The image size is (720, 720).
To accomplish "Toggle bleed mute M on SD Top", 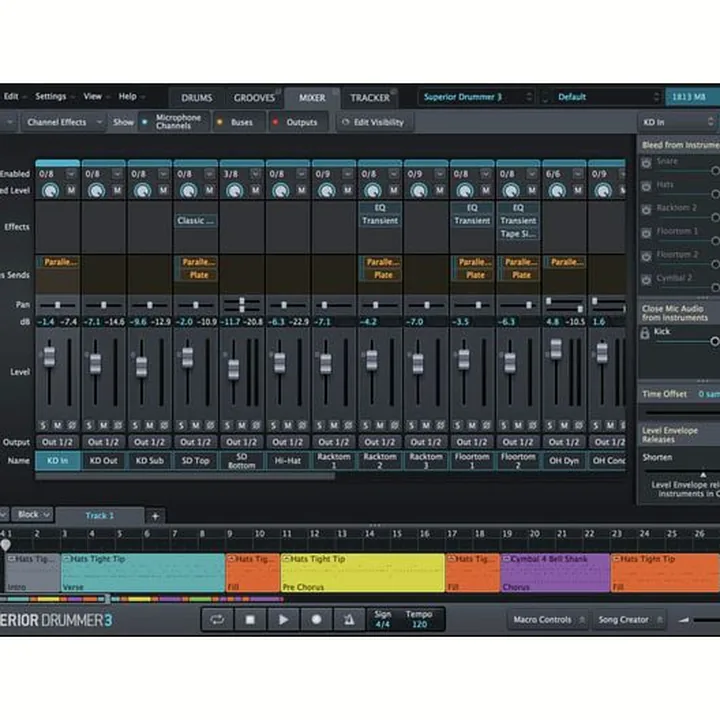I will (x=209, y=190).
